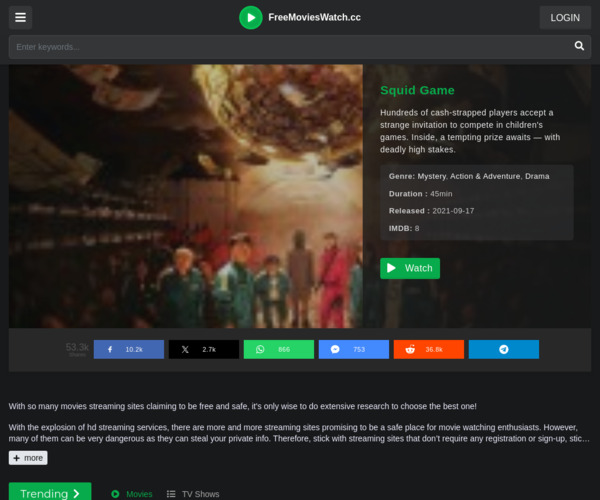600x500 pixels.
Task: Click the green Watch button
Action: (410, 268)
